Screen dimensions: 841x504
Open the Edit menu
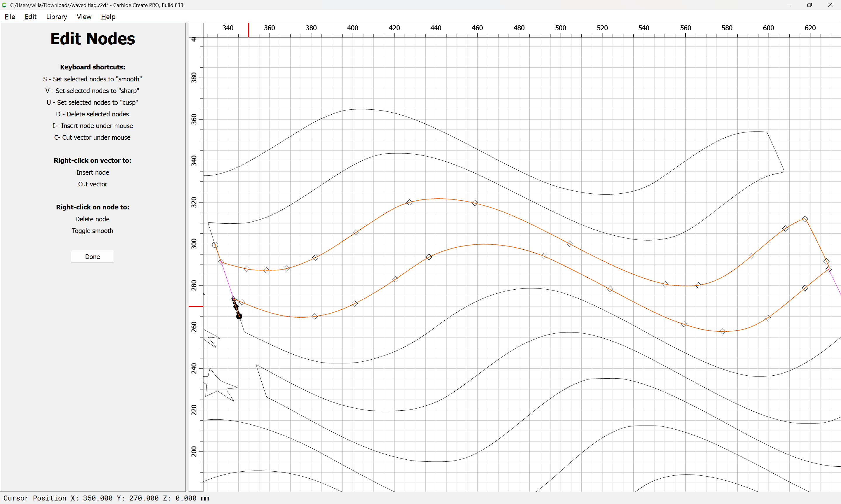(x=30, y=17)
